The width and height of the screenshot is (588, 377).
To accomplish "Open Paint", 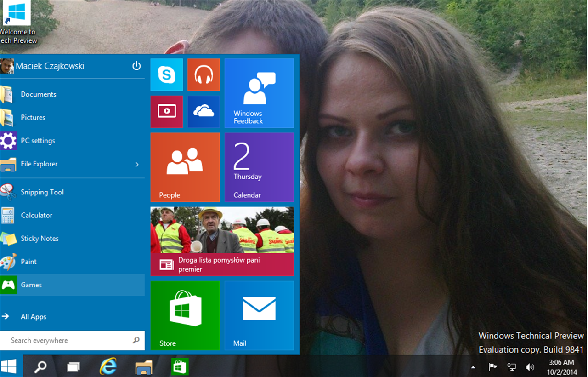I will [29, 262].
